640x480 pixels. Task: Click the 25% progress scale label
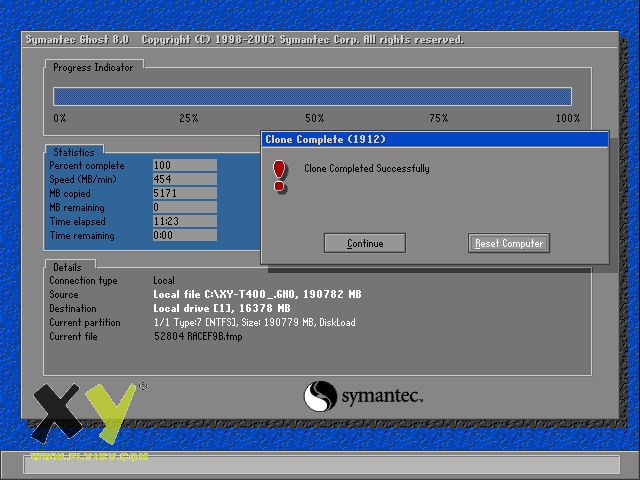(189, 118)
